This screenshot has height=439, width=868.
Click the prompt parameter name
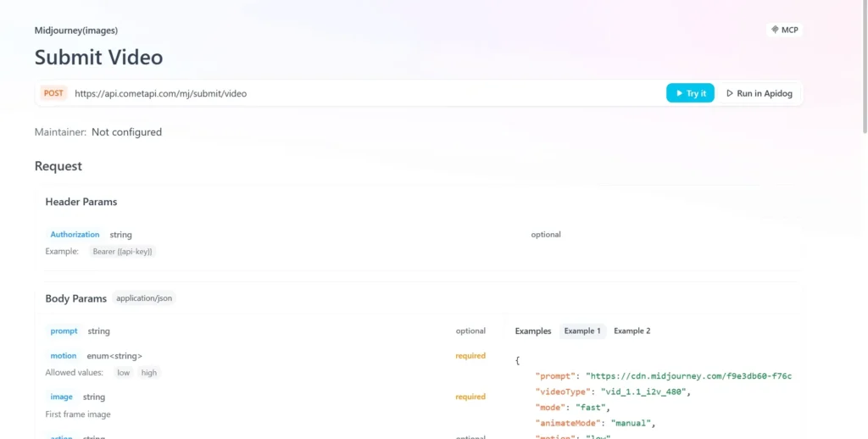coord(64,331)
